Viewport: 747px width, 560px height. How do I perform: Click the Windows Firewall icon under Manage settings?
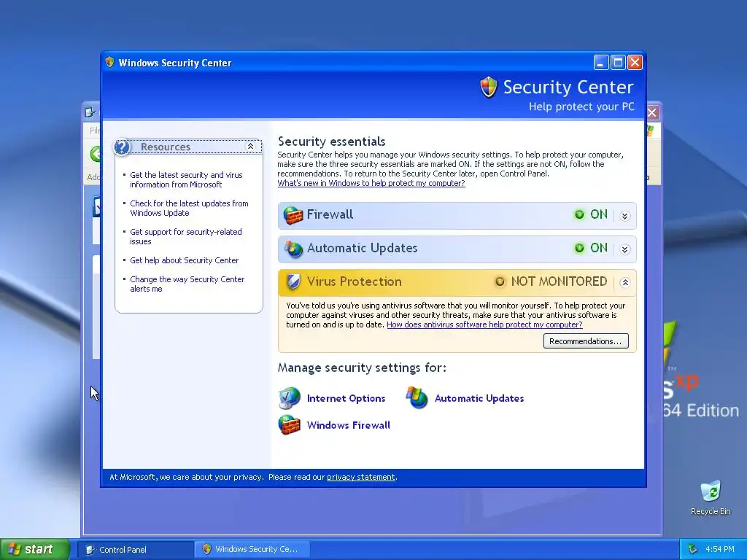click(x=289, y=425)
